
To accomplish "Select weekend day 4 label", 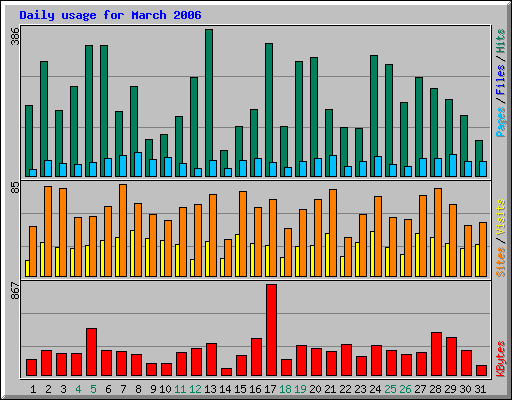I will click(78, 389).
